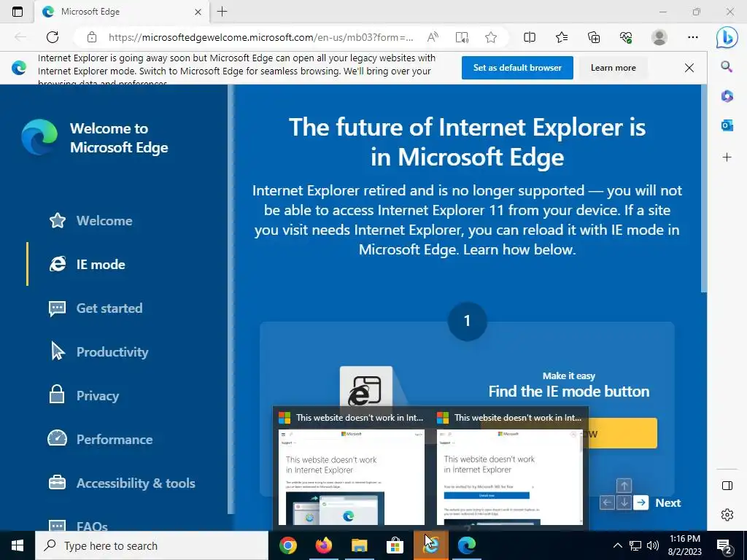This screenshot has height=560, width=747.
Task: Open volume control tray icon
Action: pos(653,545)
